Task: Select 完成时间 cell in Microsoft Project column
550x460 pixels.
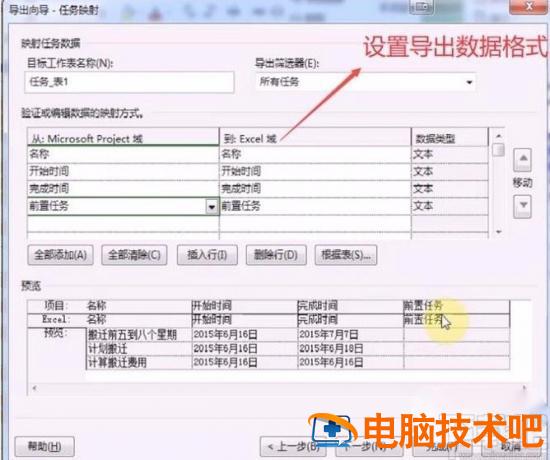Action: 123,188
